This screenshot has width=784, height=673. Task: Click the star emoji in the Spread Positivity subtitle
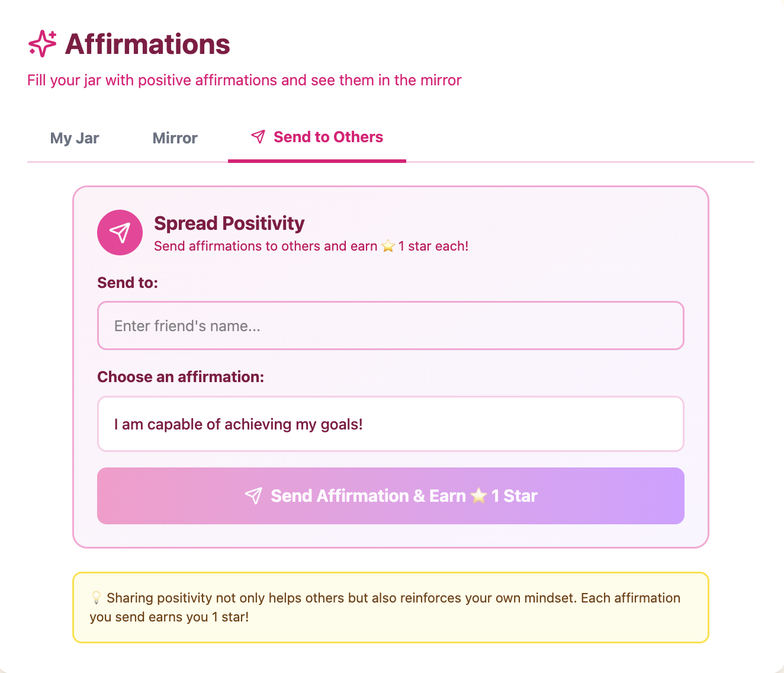click(x=388, y=246)
